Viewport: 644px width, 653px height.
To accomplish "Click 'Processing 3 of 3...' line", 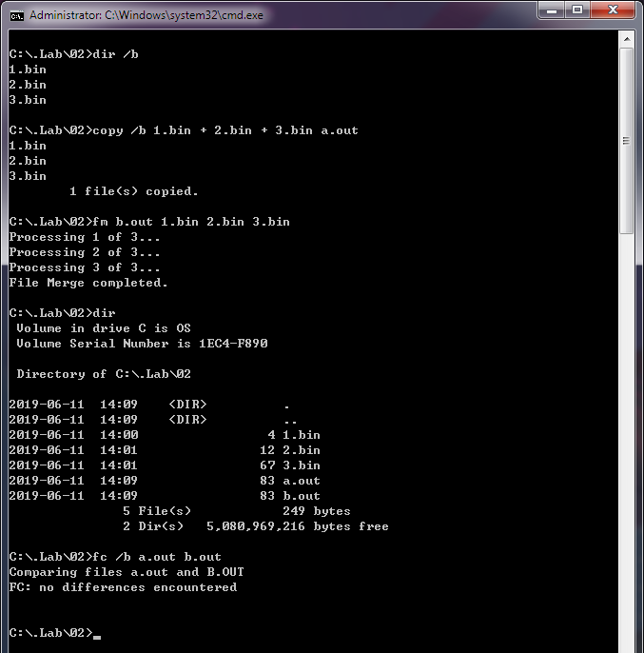I will [85, 267].
